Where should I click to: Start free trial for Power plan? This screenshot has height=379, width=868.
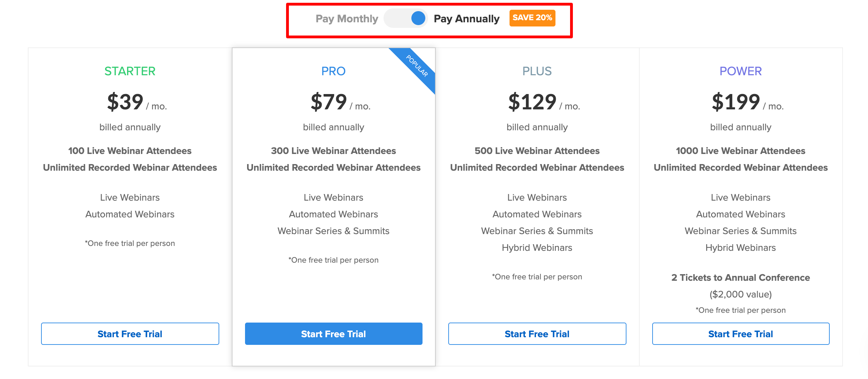(741, 334)
